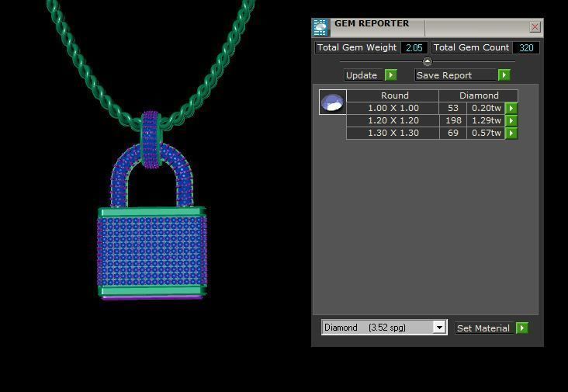Click the 1.29tw weight cell
This screenshot has height=392, width=568.
[486, 120]
